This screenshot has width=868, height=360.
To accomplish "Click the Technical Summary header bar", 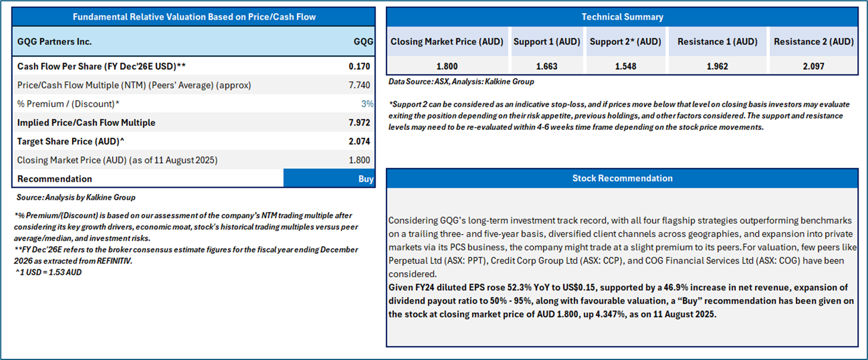I will click(622, 17).
